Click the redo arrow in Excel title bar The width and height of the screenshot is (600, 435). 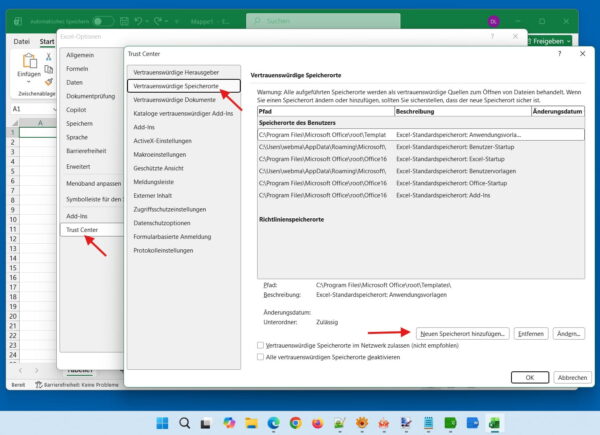[158, 21]
